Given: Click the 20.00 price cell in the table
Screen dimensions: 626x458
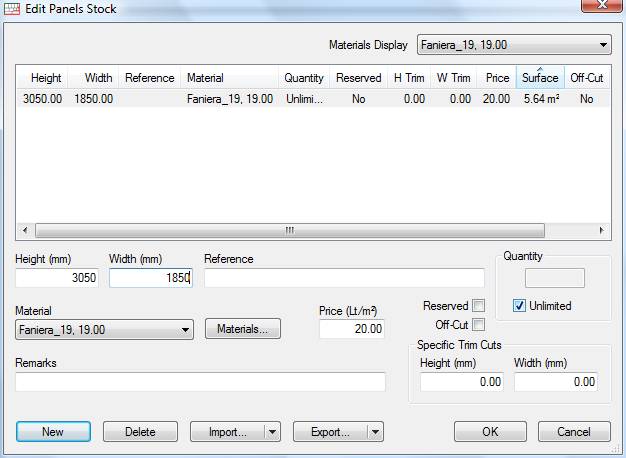Looking at the screenshot, I should pyautogui.click(x=496, y=99).
